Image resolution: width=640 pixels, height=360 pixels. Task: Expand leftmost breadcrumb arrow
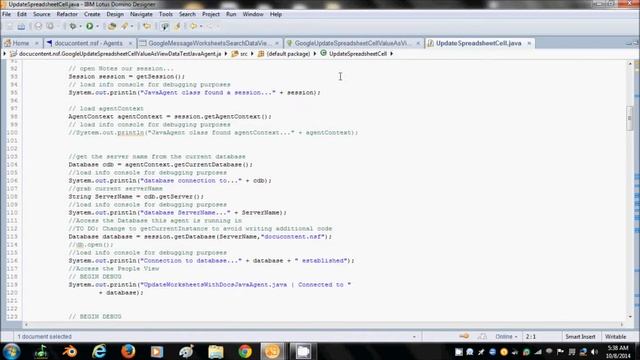point(4,54)
